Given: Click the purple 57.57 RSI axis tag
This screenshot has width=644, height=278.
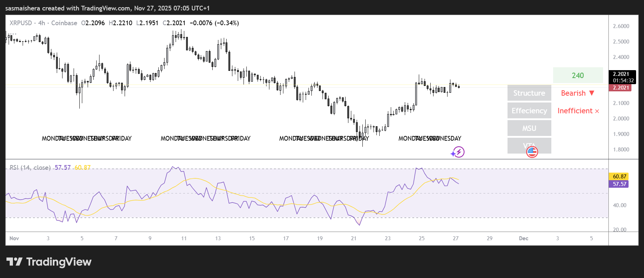Looking at the screenshot, I should 619,184.
